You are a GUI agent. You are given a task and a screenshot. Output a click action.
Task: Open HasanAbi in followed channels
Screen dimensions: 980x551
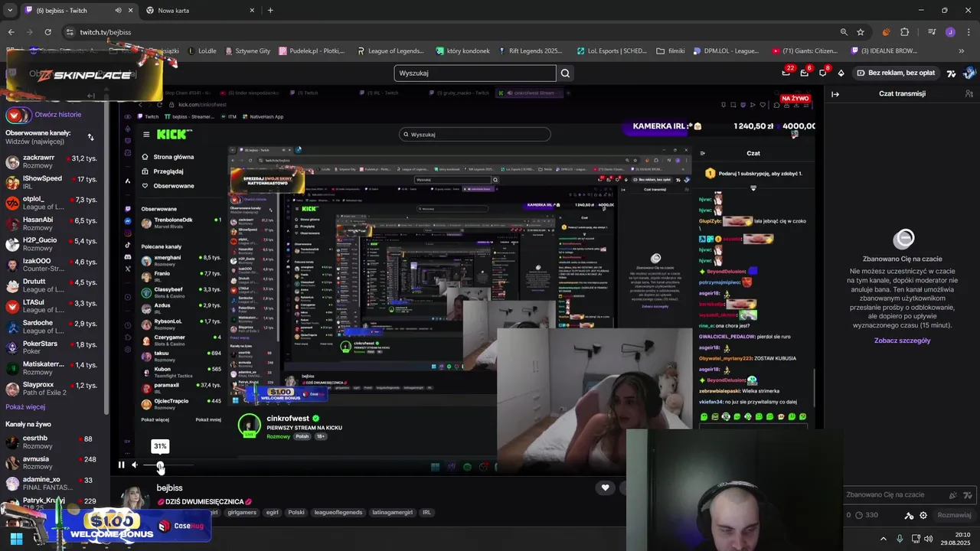pyautogui.click(x=52, y=223)
